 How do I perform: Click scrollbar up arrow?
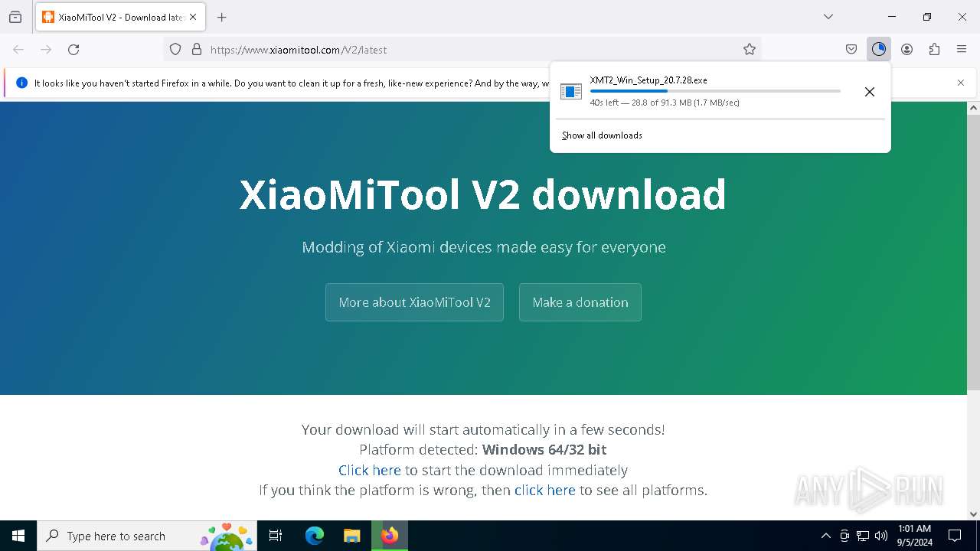(x=973, y=108)
